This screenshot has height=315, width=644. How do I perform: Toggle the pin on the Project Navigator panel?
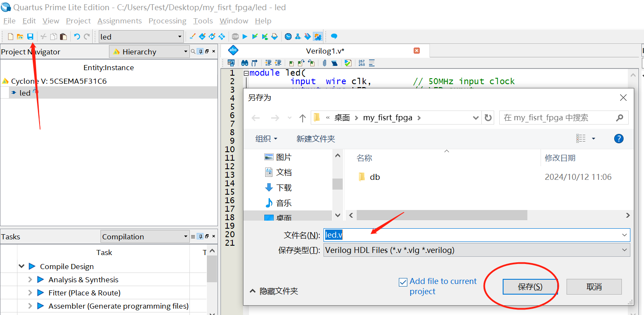pos(200,51)
